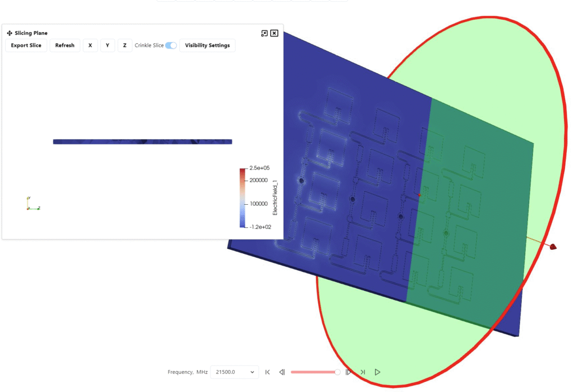Skip to the last frequency step
Viewport: 581px width, 392px height.
(x=363, y=372)
